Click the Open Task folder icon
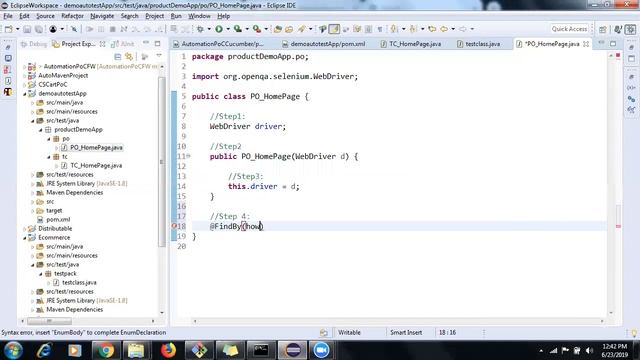The width and height of the screenshot is (640, 360). point(289,29)
